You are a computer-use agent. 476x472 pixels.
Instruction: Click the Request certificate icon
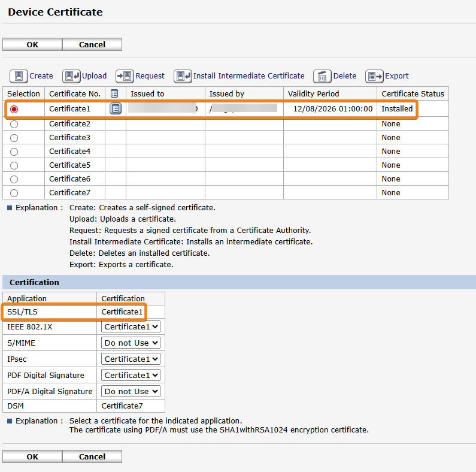125,76
